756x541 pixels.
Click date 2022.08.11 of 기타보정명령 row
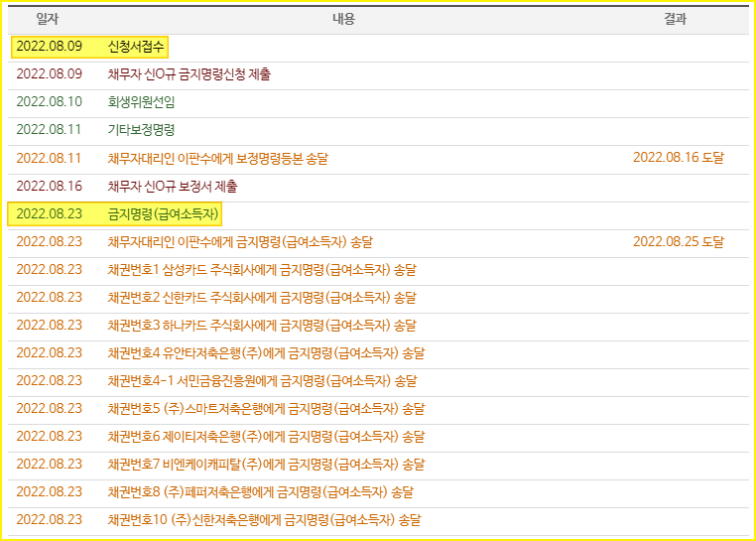pos(50,130)
